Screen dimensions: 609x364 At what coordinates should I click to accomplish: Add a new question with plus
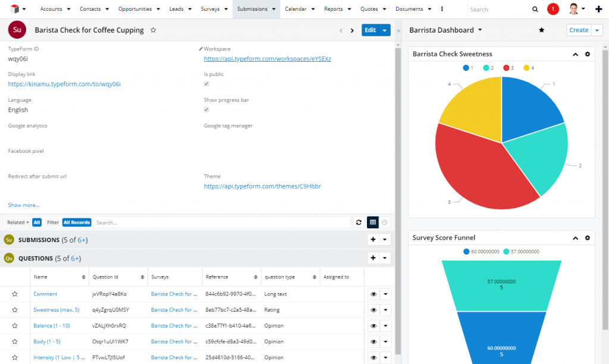tap(373, 258)
